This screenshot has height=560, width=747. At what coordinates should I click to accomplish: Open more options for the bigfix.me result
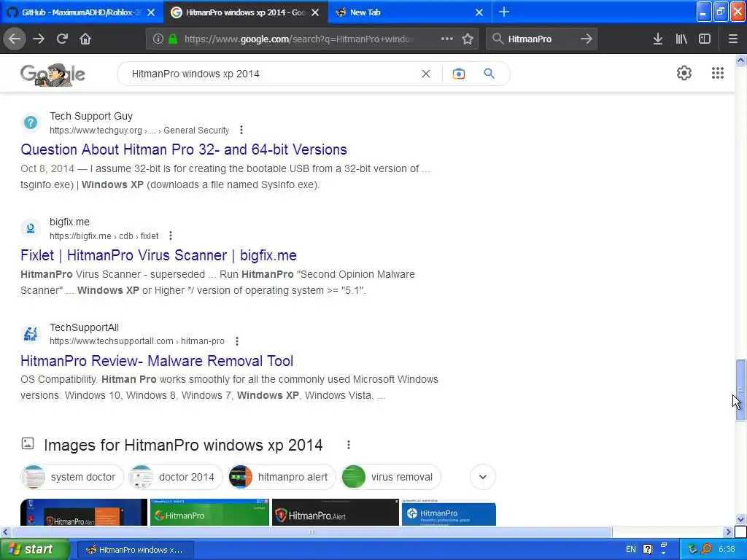coord(171,236)
